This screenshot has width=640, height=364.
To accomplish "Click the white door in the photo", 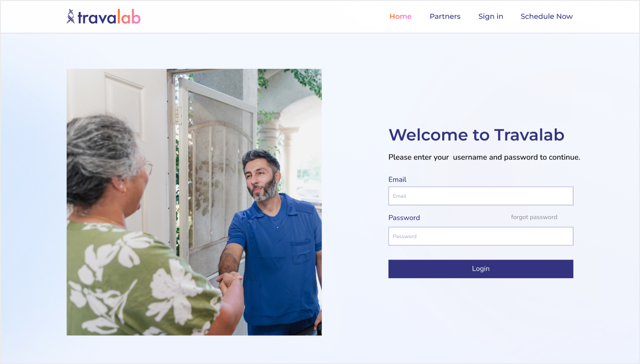I will coord(120,144).
